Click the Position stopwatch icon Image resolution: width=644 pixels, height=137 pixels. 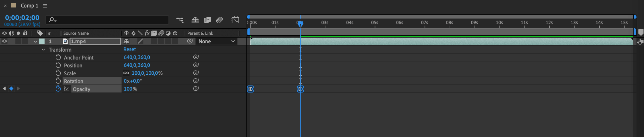coord(58,65)
